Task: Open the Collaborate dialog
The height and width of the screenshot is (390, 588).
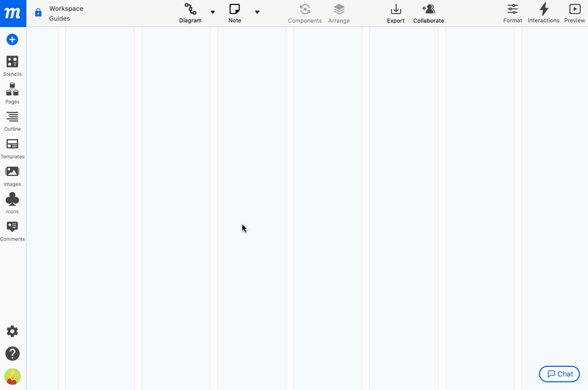Action: (x=428, y=13)
